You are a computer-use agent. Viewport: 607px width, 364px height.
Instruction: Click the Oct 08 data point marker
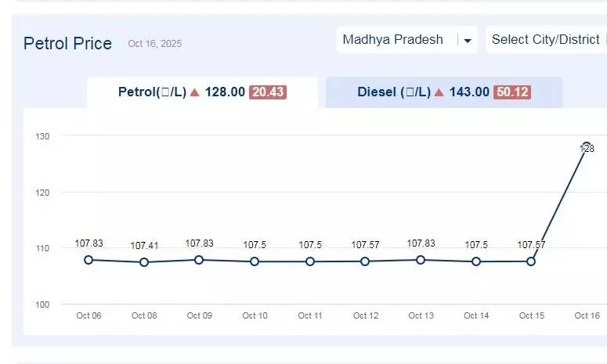[144, 262]
